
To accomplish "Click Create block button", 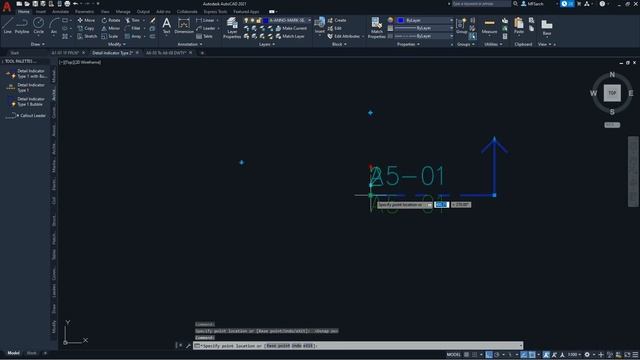I will coord(337,20).
